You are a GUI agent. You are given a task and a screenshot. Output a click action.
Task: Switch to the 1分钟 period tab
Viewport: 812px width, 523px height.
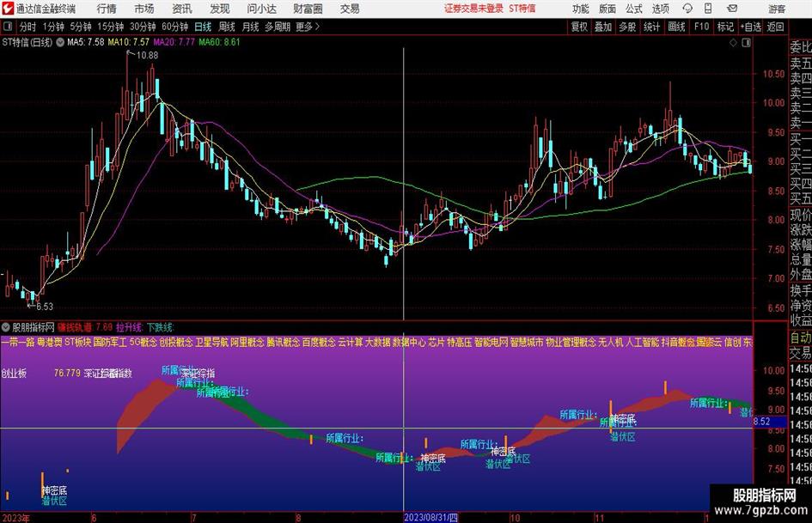pyautogui.click(x=53, y=27)
